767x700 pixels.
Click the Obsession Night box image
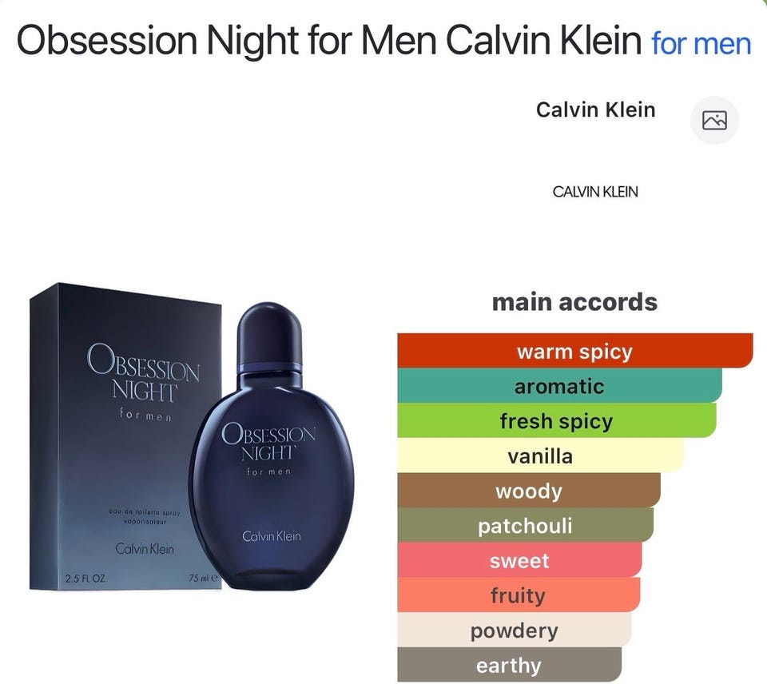point(125,436)
